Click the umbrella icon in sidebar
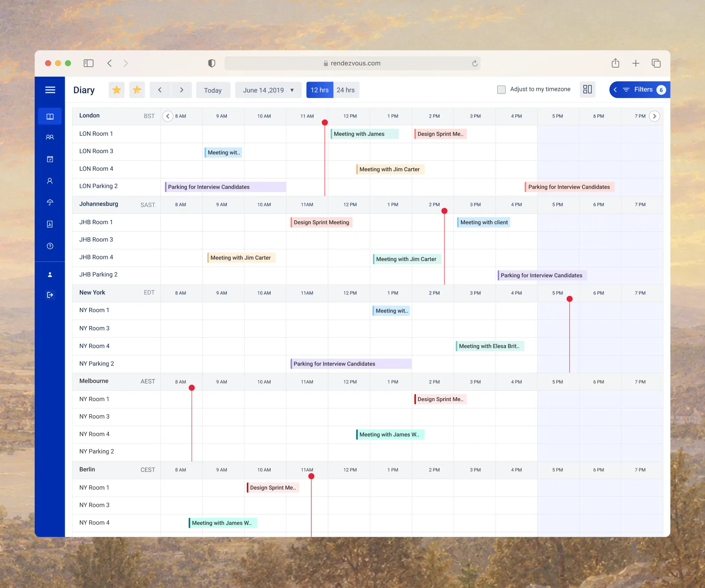Image resolution: width=705 pixels, height=588 pixels. pos(50,202)
